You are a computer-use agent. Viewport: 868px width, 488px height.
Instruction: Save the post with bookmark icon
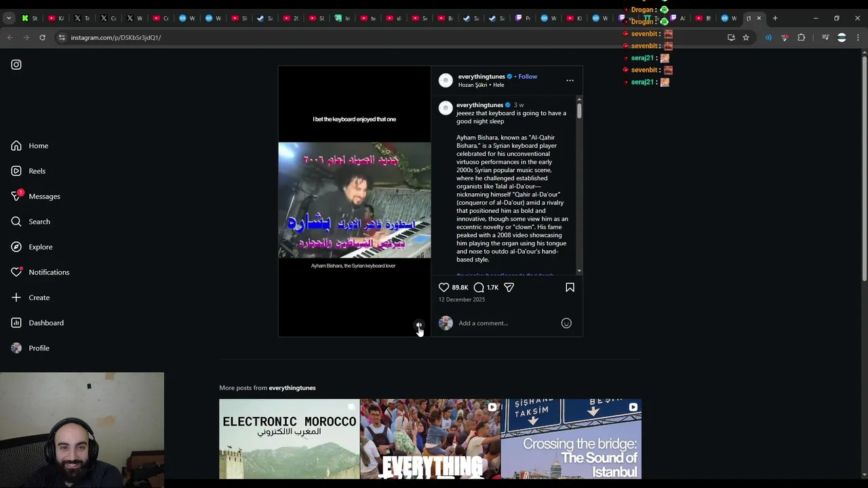click(570, 287)
